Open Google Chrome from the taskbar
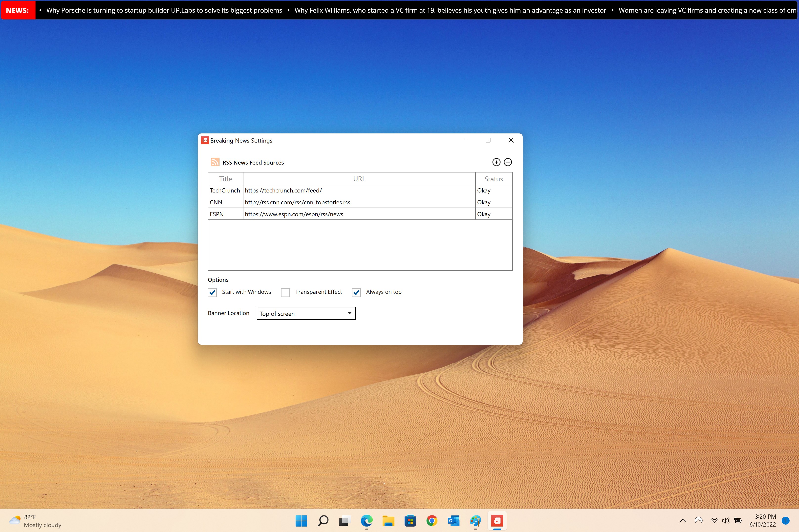This screenshot has width=799, height=532. [432, 520]
